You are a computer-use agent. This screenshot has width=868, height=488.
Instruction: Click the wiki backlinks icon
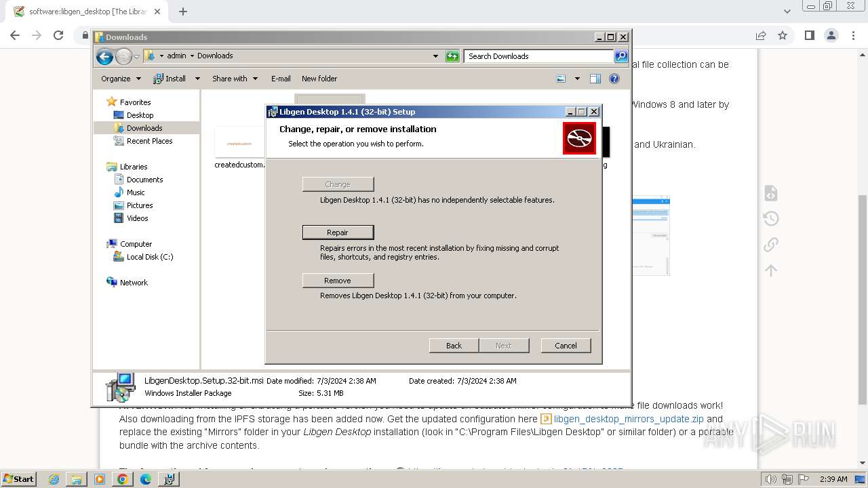(x=771, y=245)
